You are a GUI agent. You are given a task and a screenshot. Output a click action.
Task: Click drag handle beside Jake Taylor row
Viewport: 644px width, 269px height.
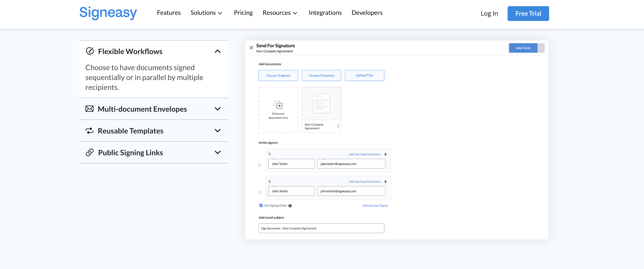pos(259,165)
